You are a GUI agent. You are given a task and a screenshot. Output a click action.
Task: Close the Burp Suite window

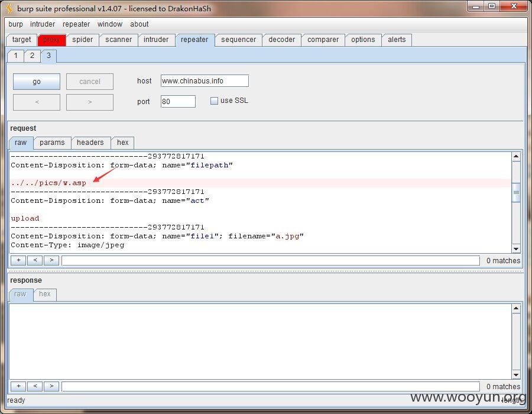(514, 7)
